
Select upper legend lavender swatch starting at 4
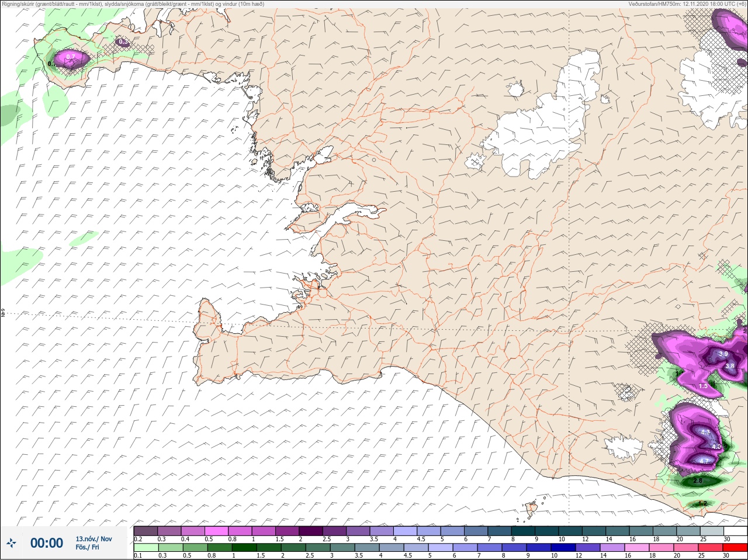[406, 531]
